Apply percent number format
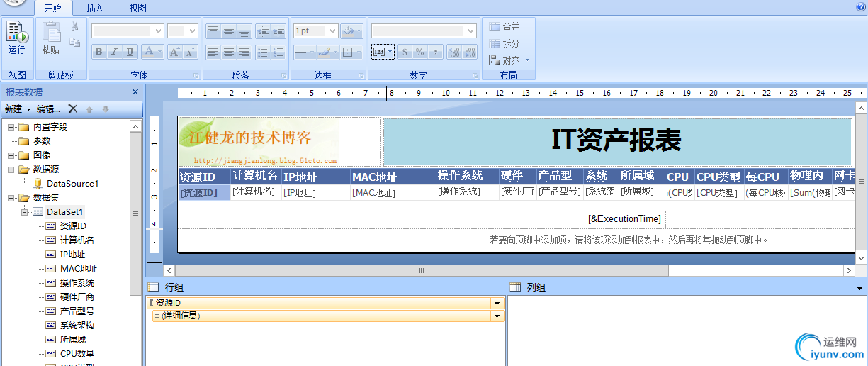This screenshot has height=366, width=868. [x=420, y=52]
